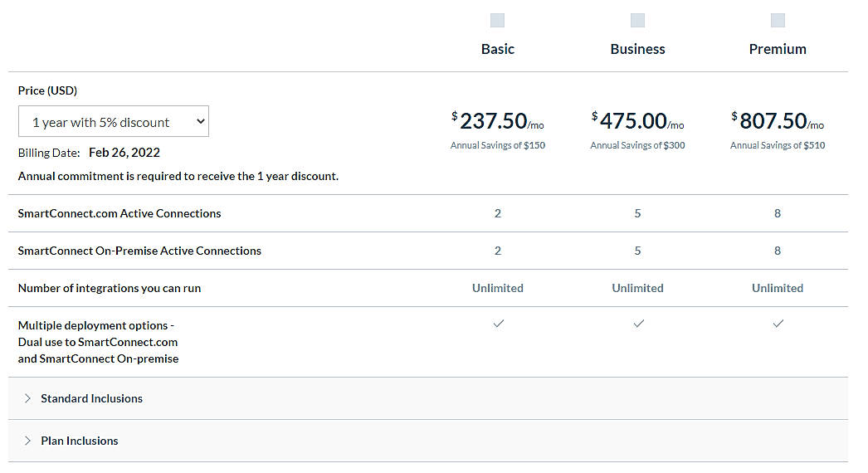
Task: Click the SmartConnect.com Active Connections row label
Action: tap(119, 213)
